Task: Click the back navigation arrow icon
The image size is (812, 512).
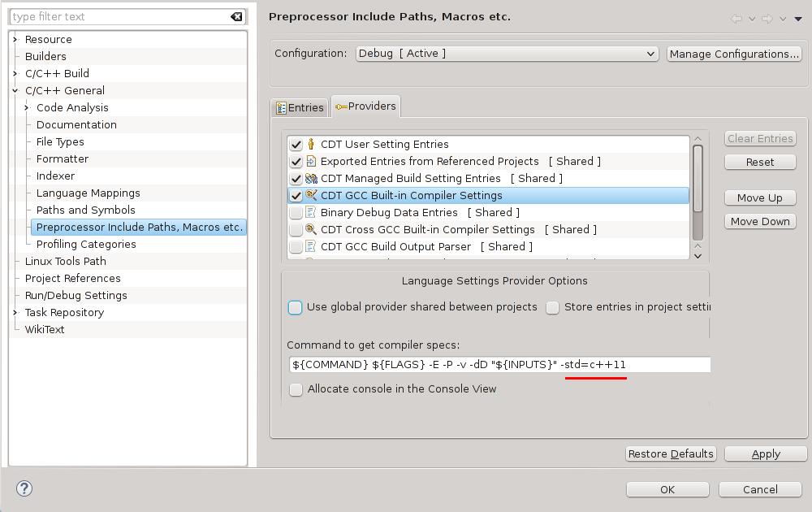Action: (x=736, y=19)
